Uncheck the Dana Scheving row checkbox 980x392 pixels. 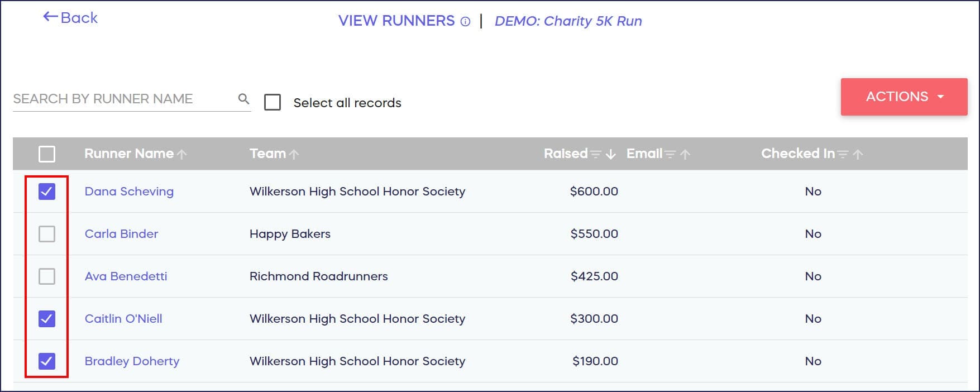click(47, 192)
